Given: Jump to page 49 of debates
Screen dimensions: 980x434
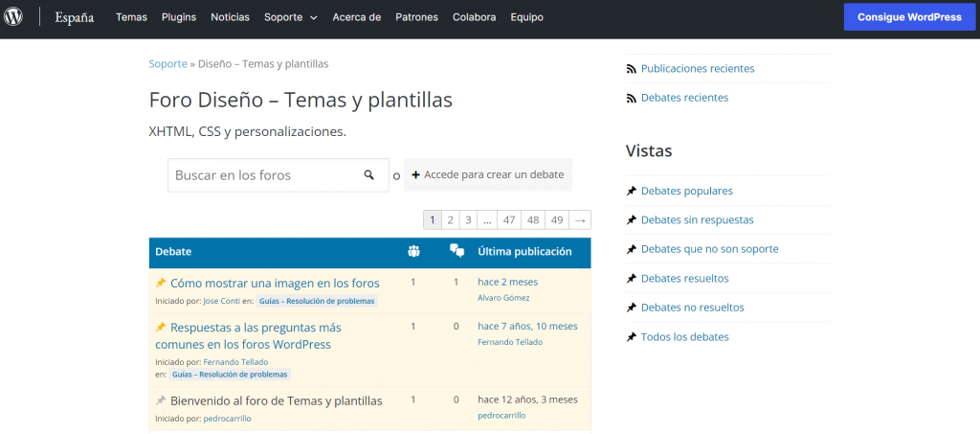Looking at the screenshot, I should click(557, 220).
